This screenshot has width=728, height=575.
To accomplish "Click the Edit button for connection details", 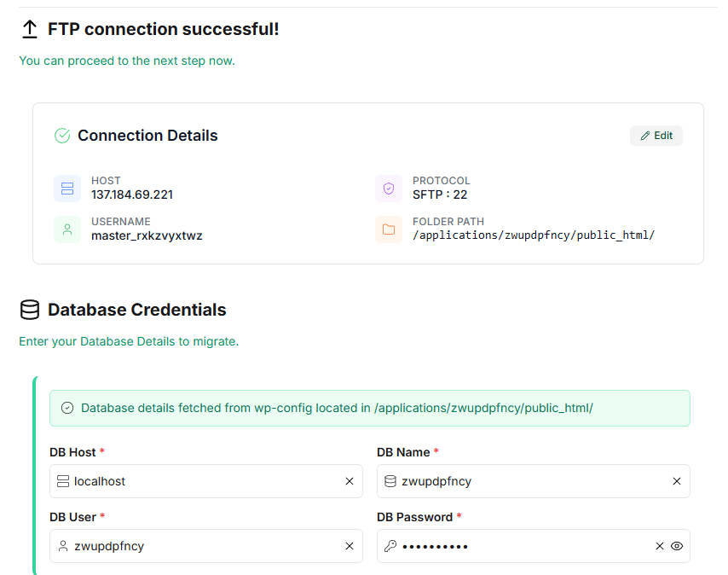I will pos(656,135).
